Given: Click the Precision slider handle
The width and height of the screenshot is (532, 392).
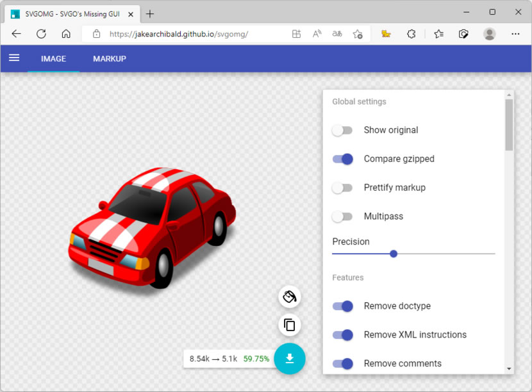Looking at the screenshot, I should tap(394, 254).
